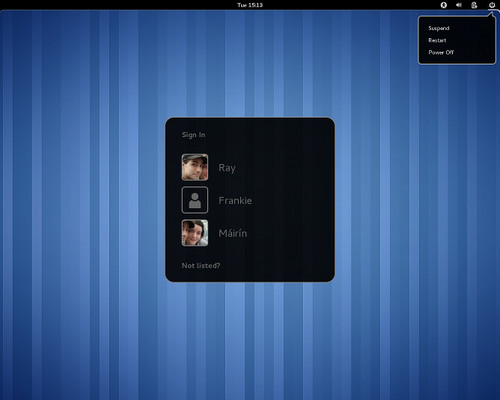Viewport: 500px width, 400px height.
Task: Choose Power Off from the power menu
Action: (441, 52)
